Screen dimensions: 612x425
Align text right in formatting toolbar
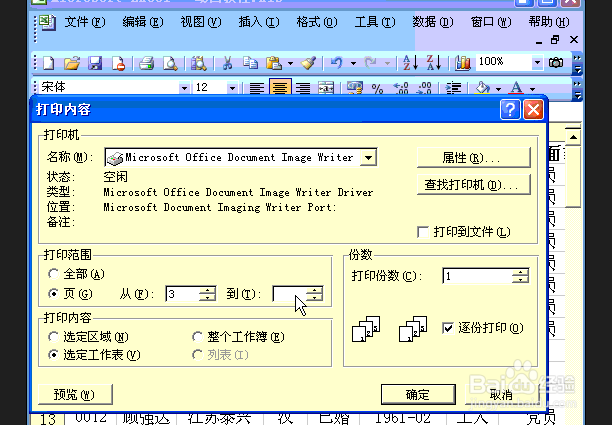click(x=303, y=88)
